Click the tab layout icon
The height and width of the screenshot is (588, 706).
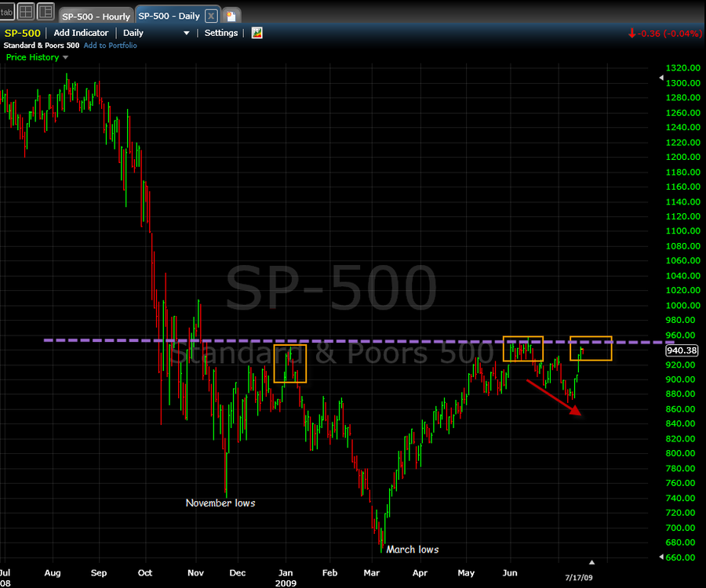pos(7,12)
